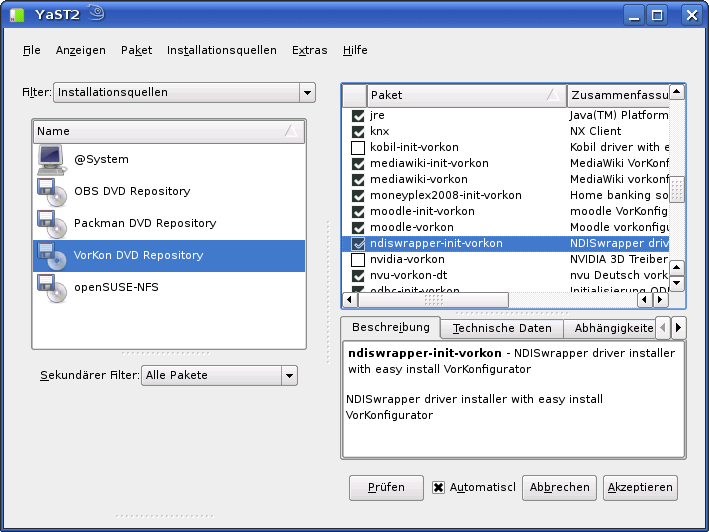Click the horizontal scrollbar thumb of package list

coord(433,299)
